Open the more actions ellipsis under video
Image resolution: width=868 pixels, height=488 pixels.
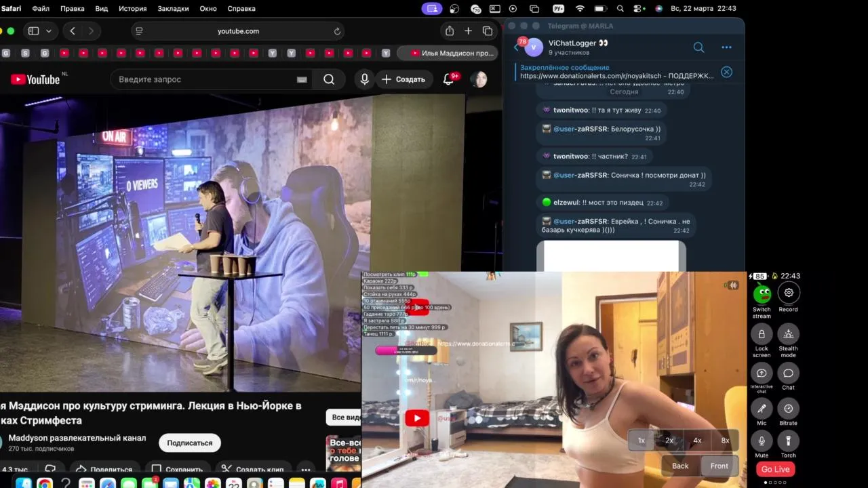pyautogui.click(x=306, y=469)
